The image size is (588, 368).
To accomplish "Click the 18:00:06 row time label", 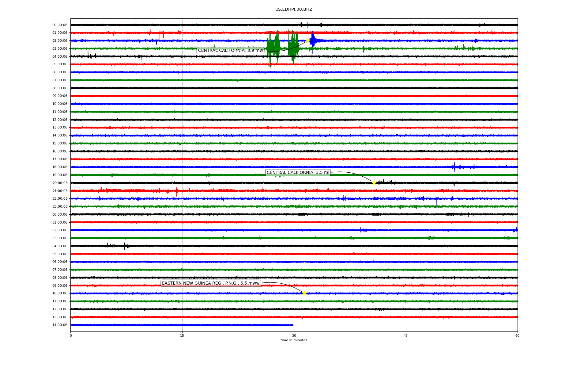I will [60, 167].
